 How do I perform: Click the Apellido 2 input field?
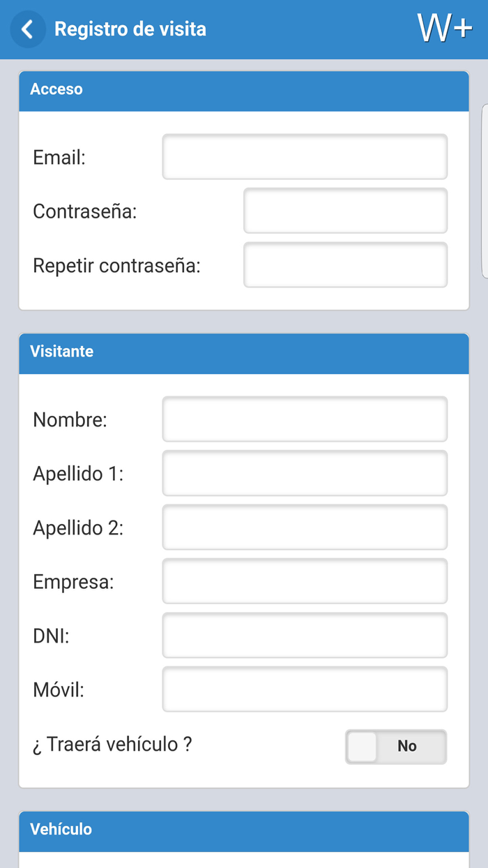(304, 527)
